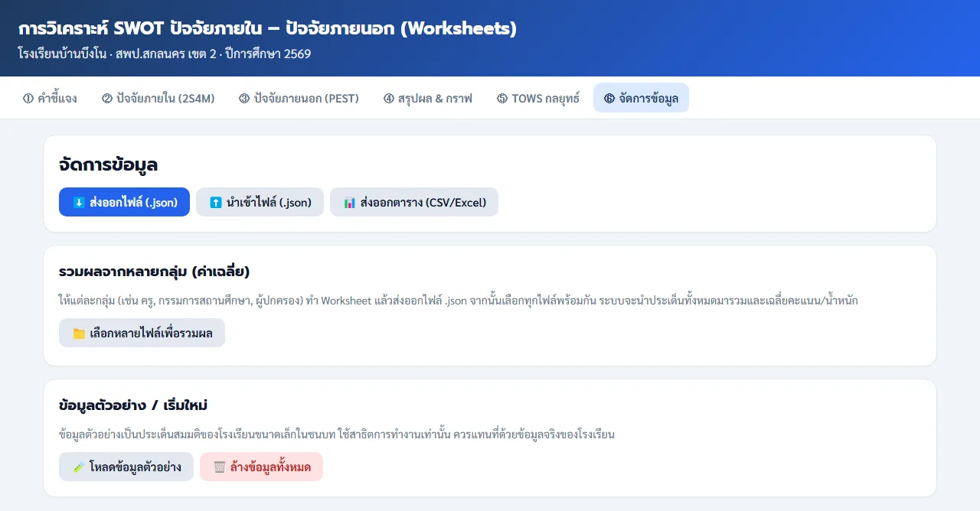Click the description starting ให้แต่ละกลุ่ม

458,301
